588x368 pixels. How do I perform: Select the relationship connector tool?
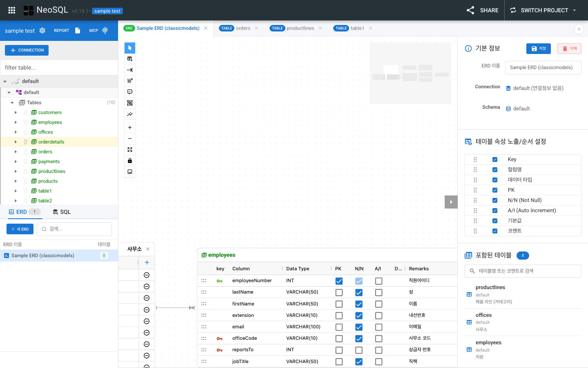[x=129, y=70]
